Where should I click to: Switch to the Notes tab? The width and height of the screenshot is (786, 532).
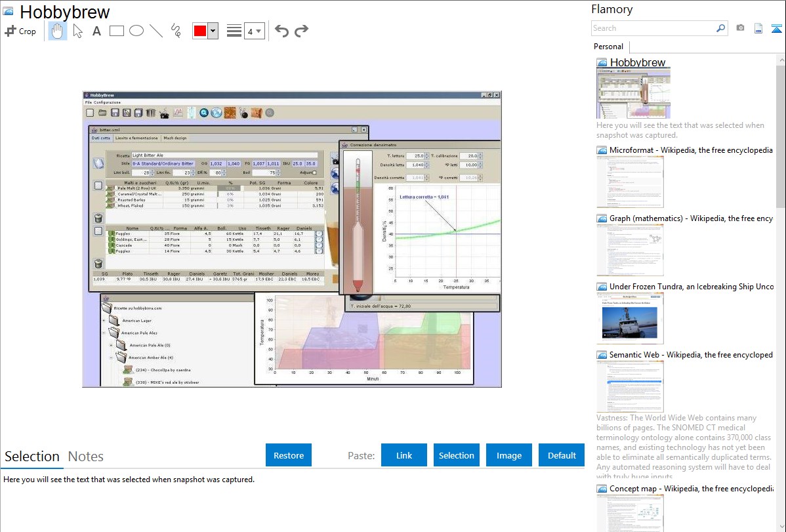point(86,457)
